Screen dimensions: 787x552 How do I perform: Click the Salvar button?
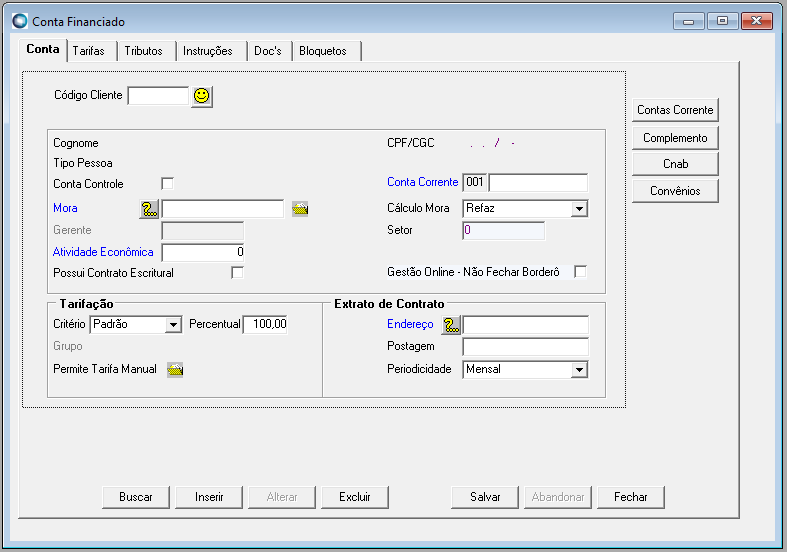pyautogui.click(x=485, y=497)
